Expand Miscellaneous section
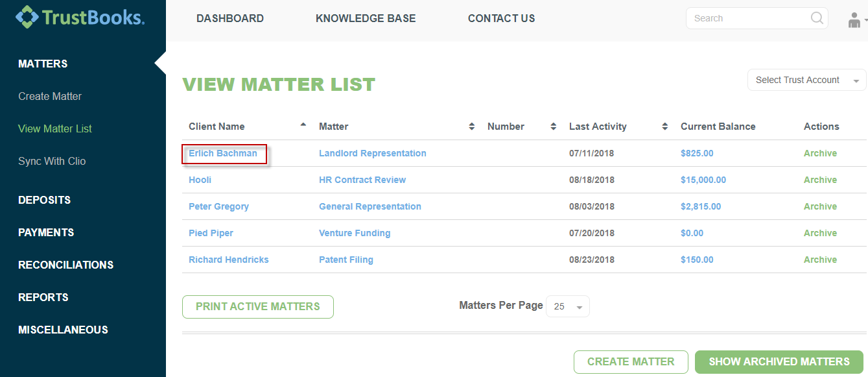Screen dimensions: 868x377 pos(63,330)
